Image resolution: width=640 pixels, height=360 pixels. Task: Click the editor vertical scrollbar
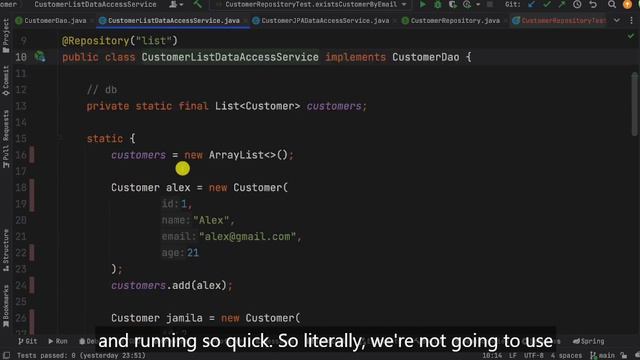pyautogui.click(x=634, y=104)
